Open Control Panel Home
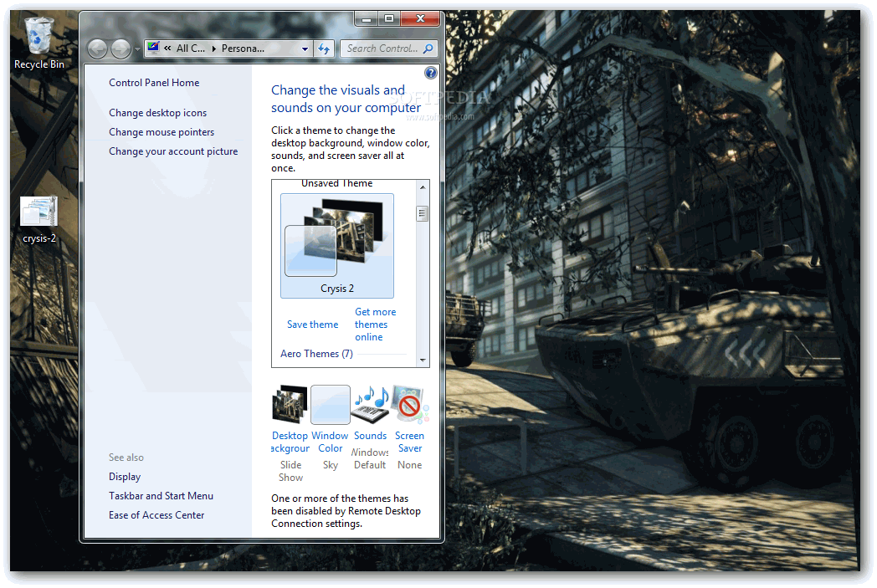Viewport: 877px width, 588px height. pyautogui.click(x=154, y=83)
